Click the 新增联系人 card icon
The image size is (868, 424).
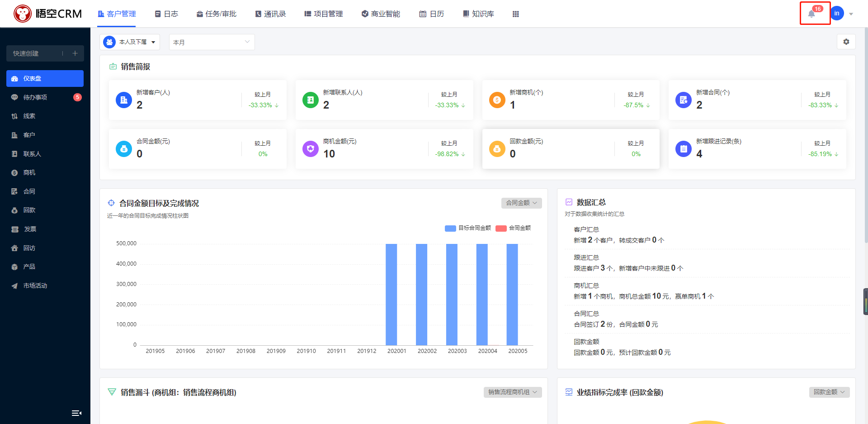(x=311, y=100)
